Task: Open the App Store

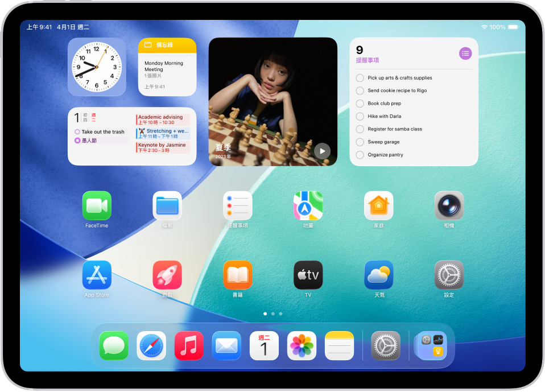Action: pyautogui.click(x=97, y=275)
